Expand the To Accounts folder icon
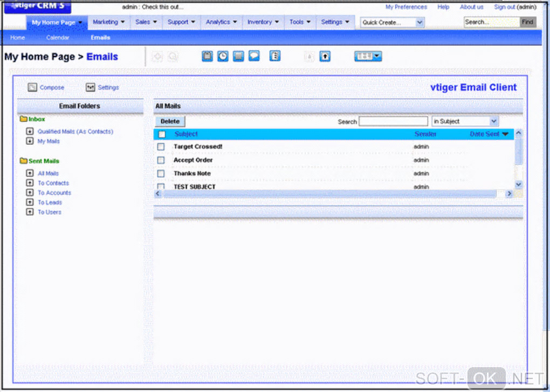 coord(30,192)
